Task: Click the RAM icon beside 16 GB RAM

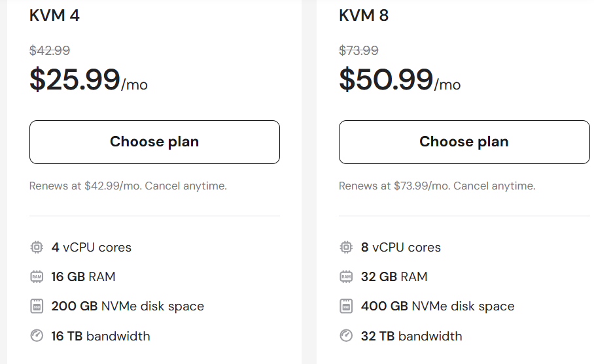Action: (37, 276)
